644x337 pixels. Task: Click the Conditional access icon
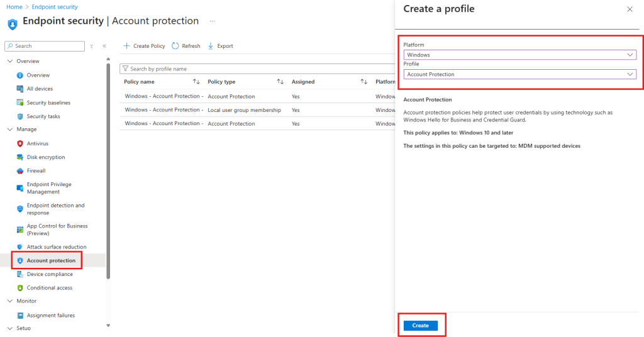pyautogui.click(x=19, y=288)
